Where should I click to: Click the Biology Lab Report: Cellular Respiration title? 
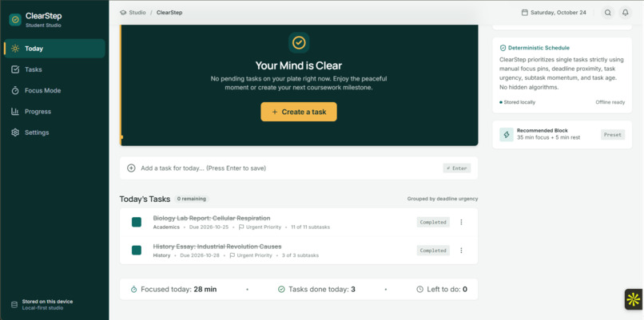click(x=212, y=219)
